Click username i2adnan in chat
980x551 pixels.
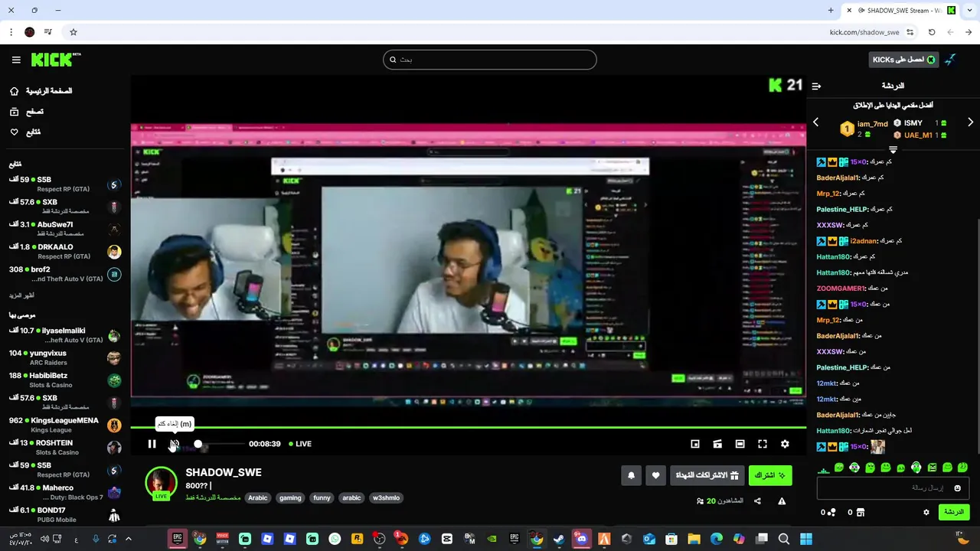pos(864,241)
